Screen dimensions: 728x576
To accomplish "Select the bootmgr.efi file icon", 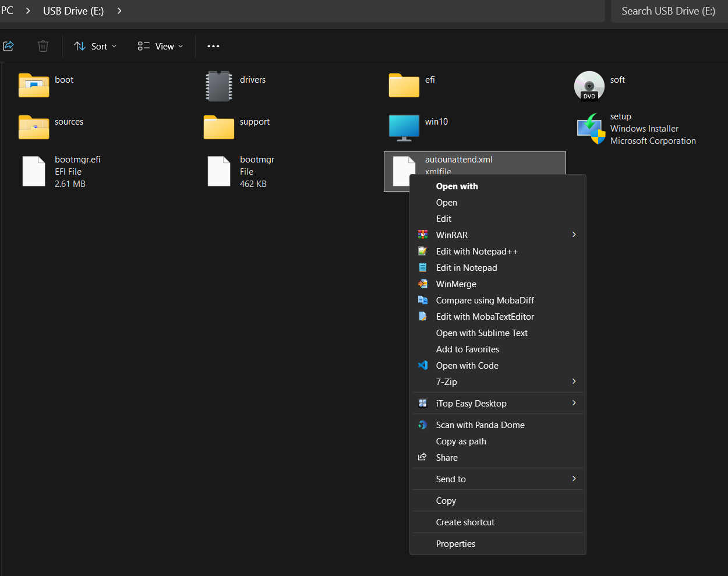I will (34, 171).
